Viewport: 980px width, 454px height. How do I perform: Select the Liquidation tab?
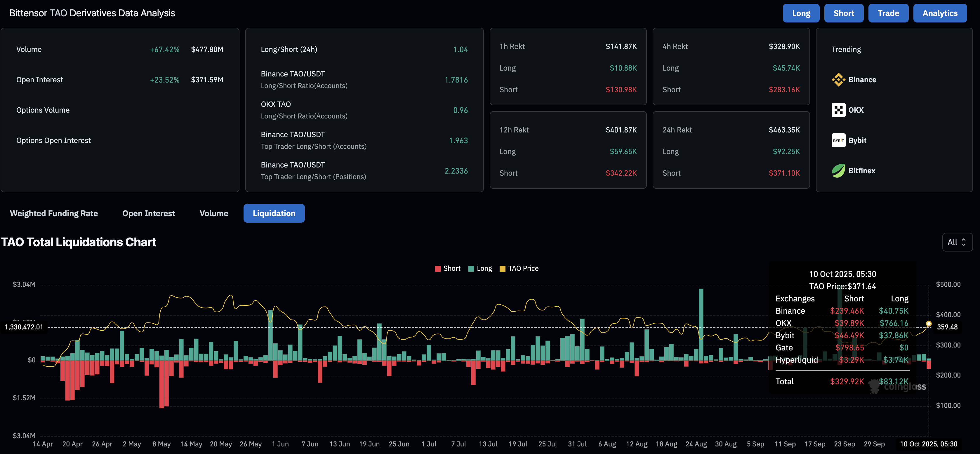(274, 213)
